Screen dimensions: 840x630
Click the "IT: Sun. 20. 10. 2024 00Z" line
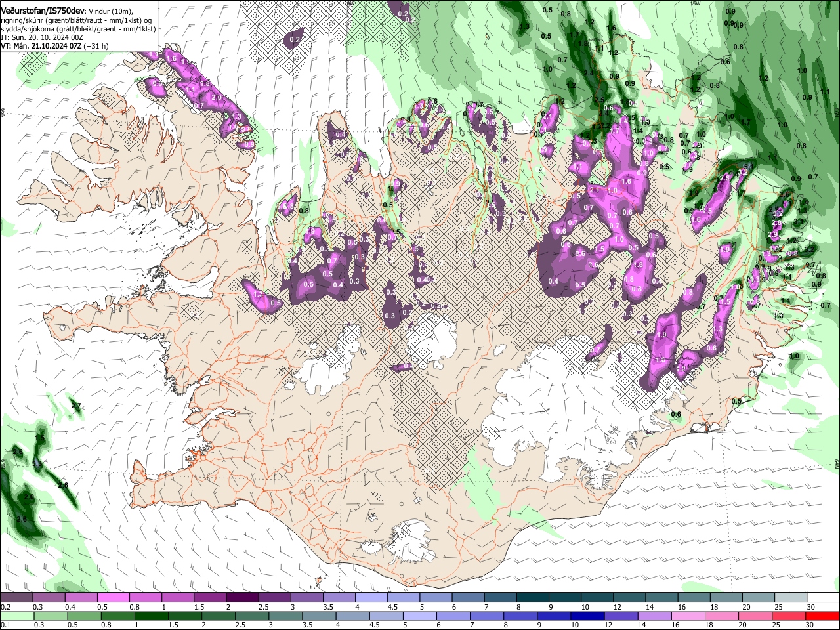[x=42, y=37]
